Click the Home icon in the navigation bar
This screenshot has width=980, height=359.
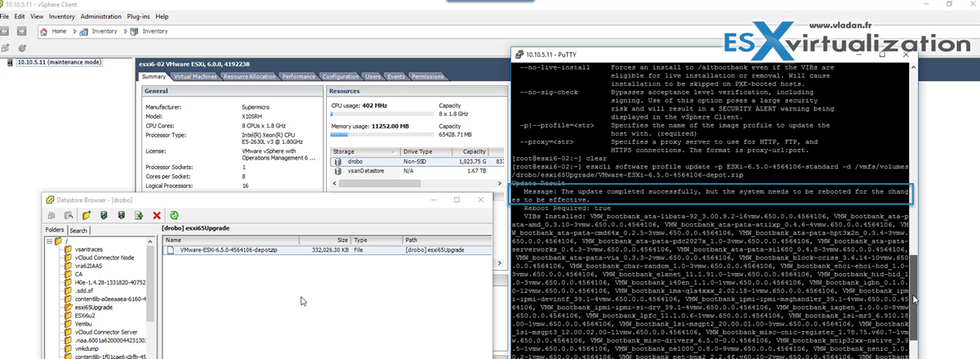coord(44,31)
